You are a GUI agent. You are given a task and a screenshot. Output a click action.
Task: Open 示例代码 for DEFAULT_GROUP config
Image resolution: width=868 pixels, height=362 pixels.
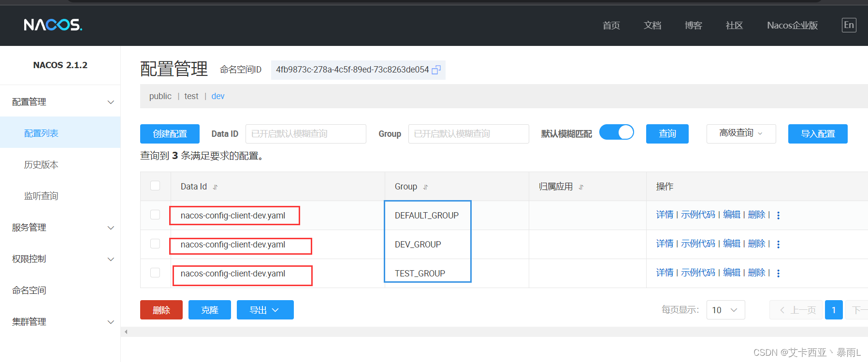pyautogui.click(x=698, y=215)
